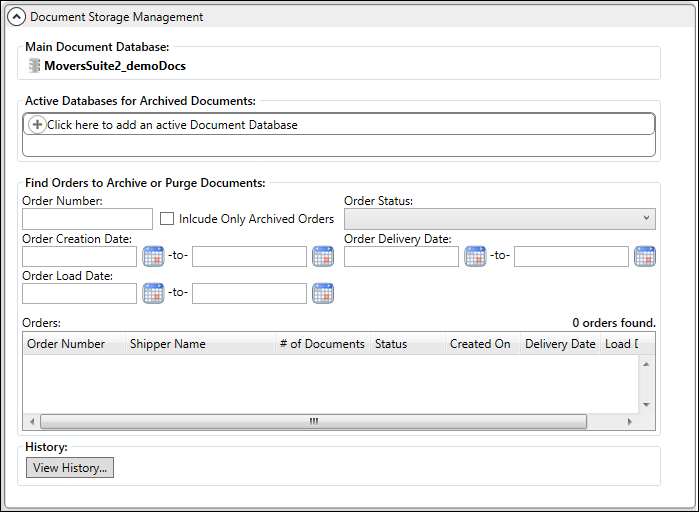Click the Order Load Date end field
The width and height of the screenshot is (699, 512).
tap(249, 294)
